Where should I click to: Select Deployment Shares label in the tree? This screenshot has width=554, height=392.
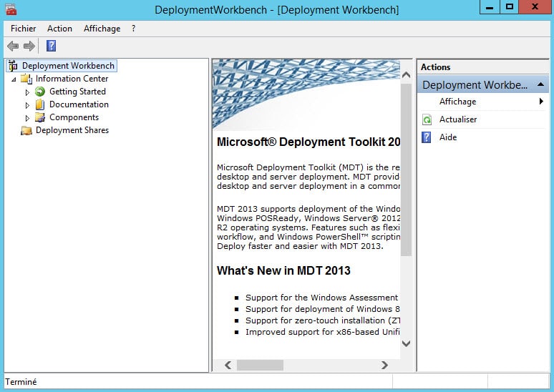(72, 130)
